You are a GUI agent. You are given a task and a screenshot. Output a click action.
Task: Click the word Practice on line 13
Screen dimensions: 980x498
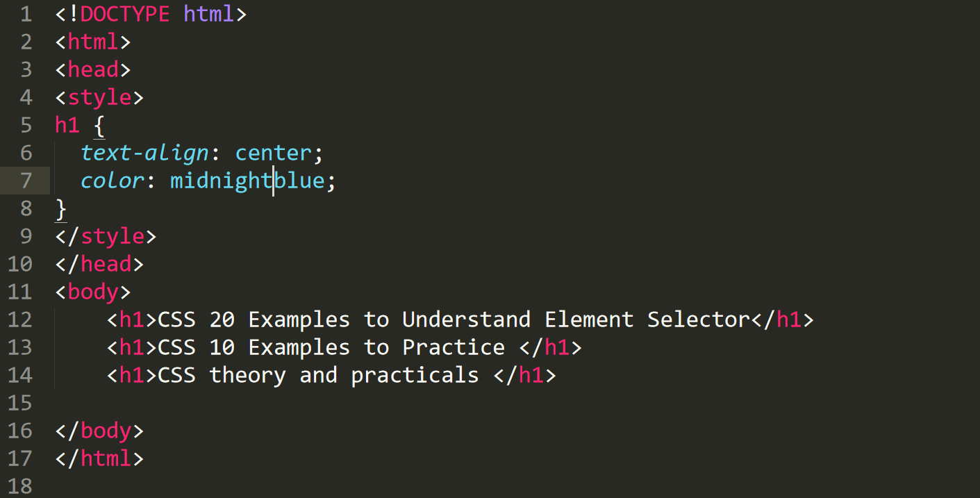(x=454, y=347)
